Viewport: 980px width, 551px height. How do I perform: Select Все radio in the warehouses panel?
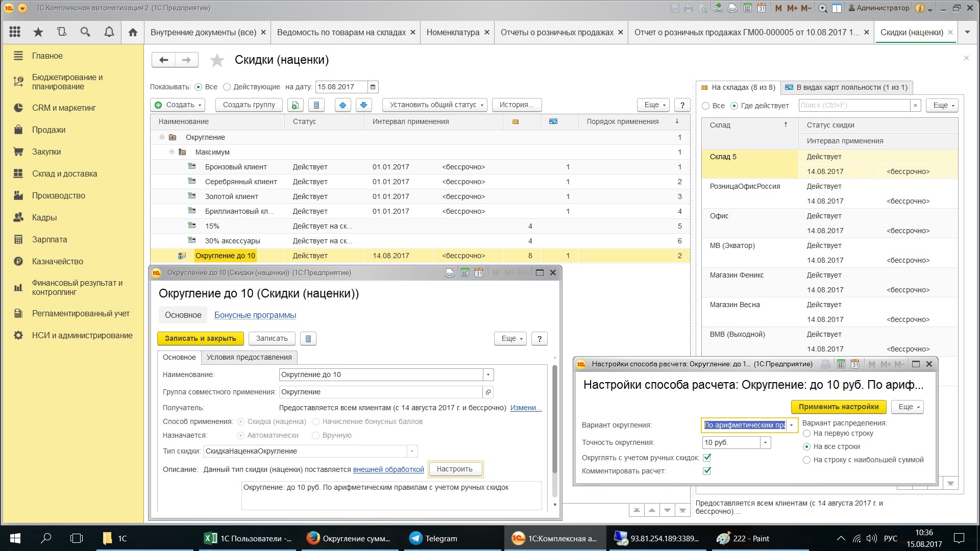point(706,106)
